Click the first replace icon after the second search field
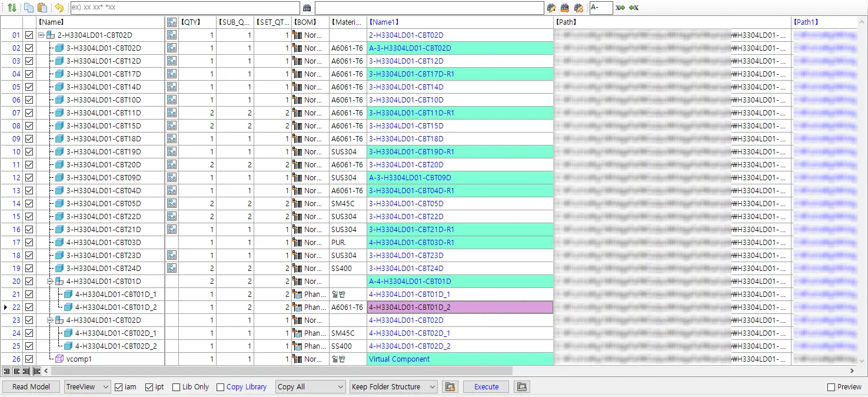 pyautogui.click(x=551, y=8)
